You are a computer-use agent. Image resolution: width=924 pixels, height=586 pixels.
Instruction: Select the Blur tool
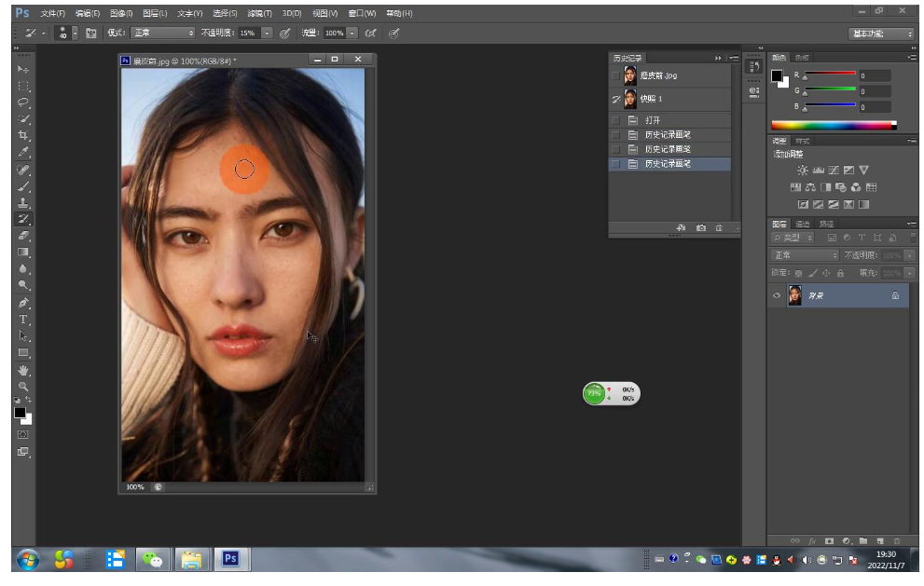(x=23, y=268)
